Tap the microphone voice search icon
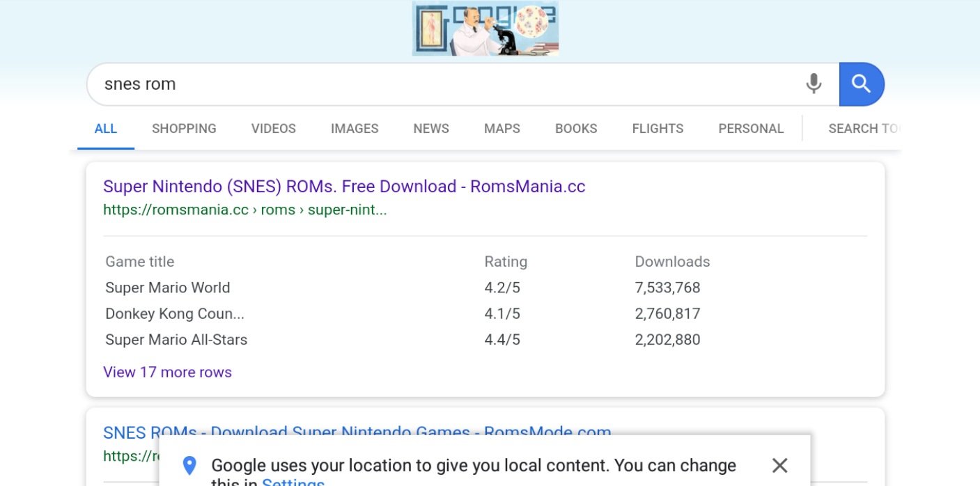980x486 pixels. pos(814,84)
